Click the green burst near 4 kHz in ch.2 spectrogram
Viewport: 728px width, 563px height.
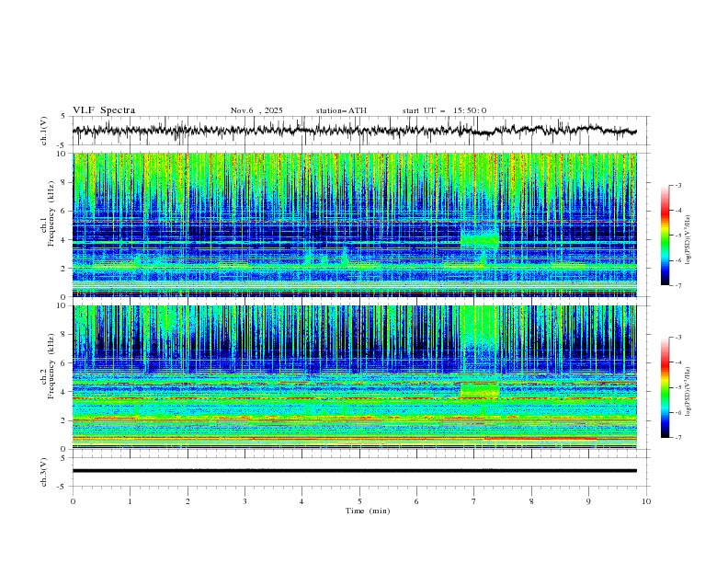[480, 389]
